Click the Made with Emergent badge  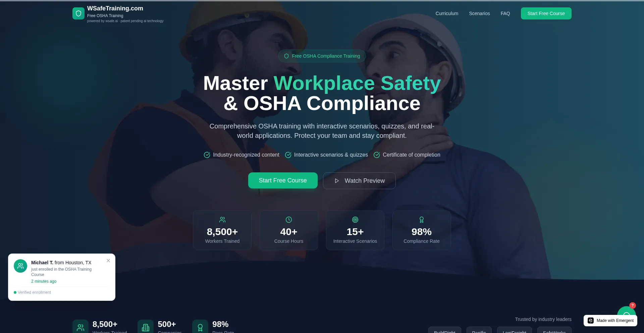pos(610,321)
